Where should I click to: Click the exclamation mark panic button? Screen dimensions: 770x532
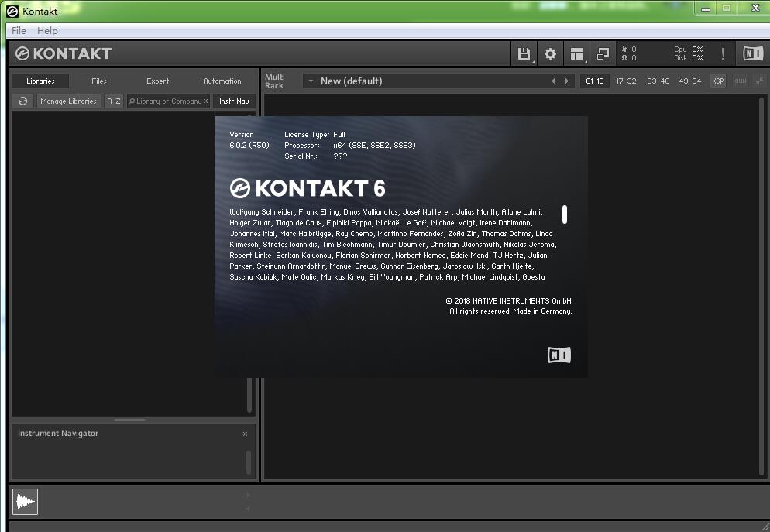tap(723, 53)
